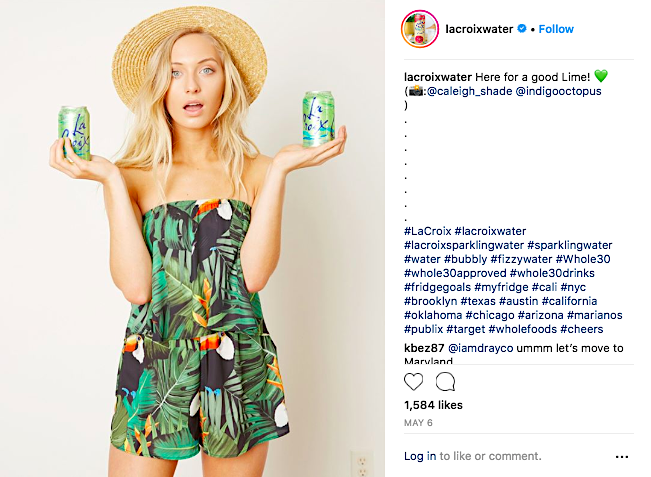651x477 pixels.
Task: Open the #LaCroix hashtag
Action: pos(427,231)
